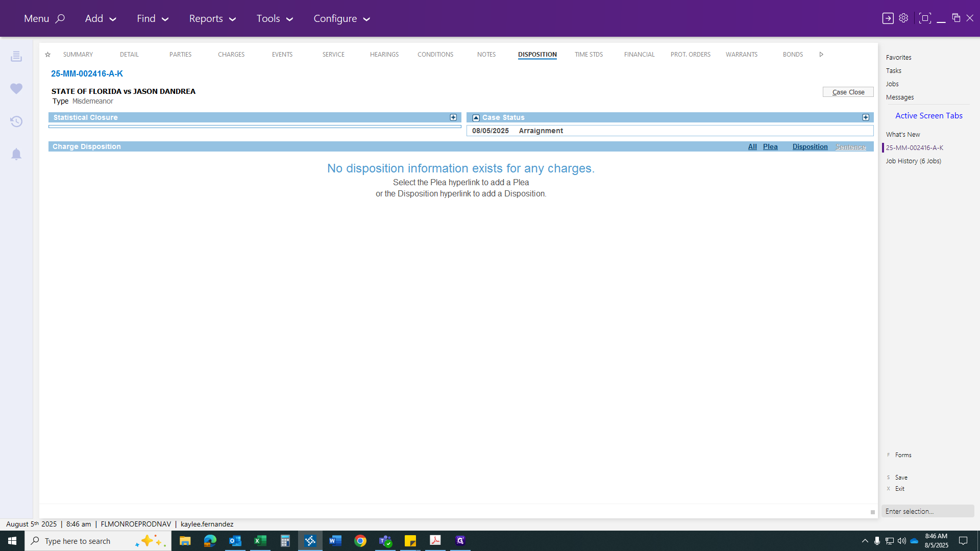This screenshot has width=980, height=551.
Task: Open the history clock sidebar icon
Action: click(x=16, y=121)
